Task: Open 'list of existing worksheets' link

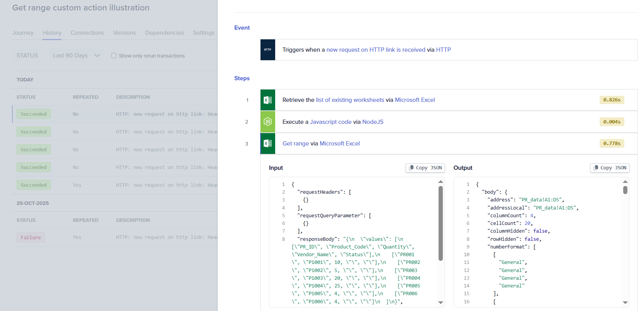Action: [350, 100]
